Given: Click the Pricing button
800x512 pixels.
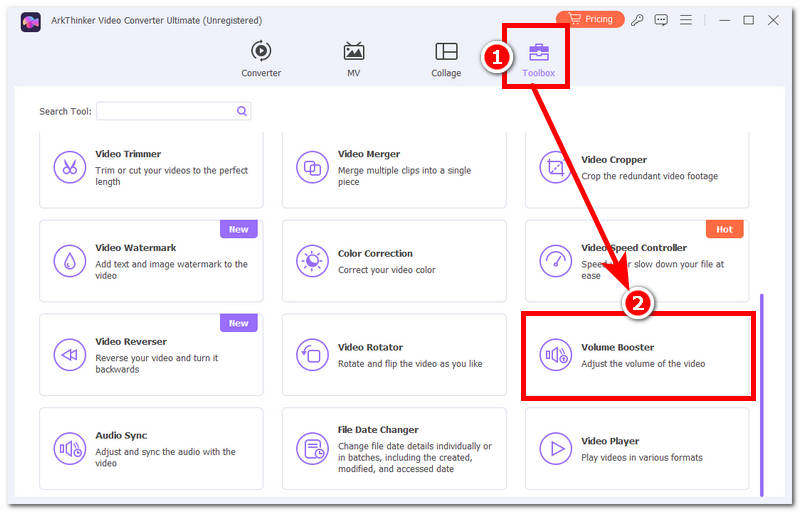Looking at the screenshot, I should point(590,19).
